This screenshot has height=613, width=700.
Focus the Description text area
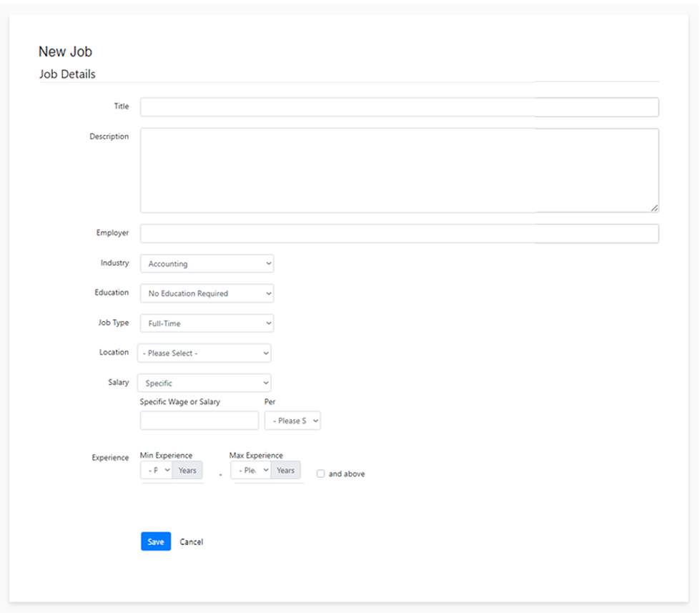coord(399,170)
